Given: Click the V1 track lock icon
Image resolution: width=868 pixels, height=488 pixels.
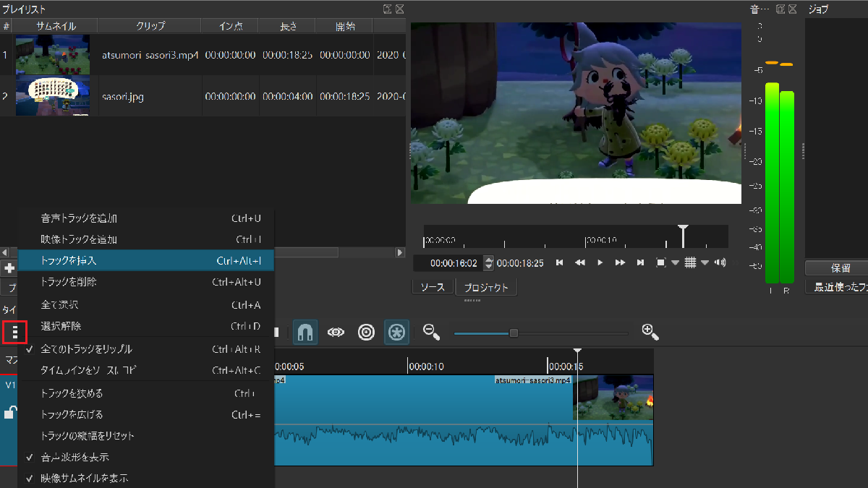Looking at the screenshot, I should (x=10, y=413).
